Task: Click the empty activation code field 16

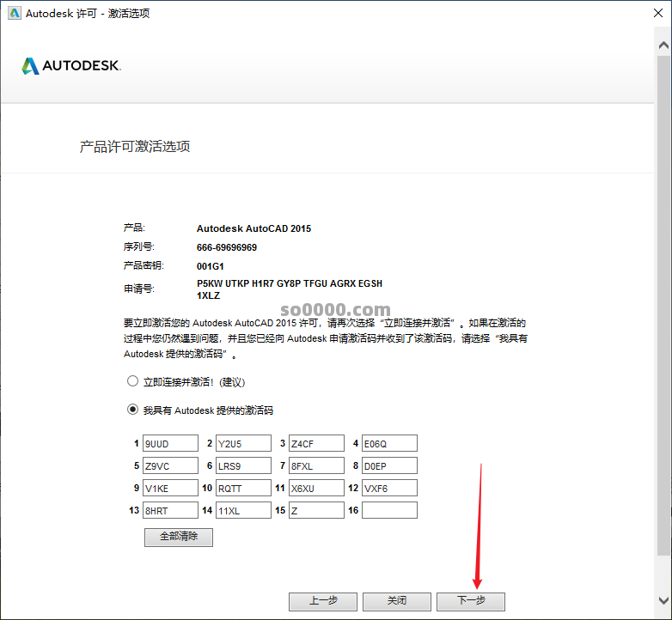Action: click(389, 510)
